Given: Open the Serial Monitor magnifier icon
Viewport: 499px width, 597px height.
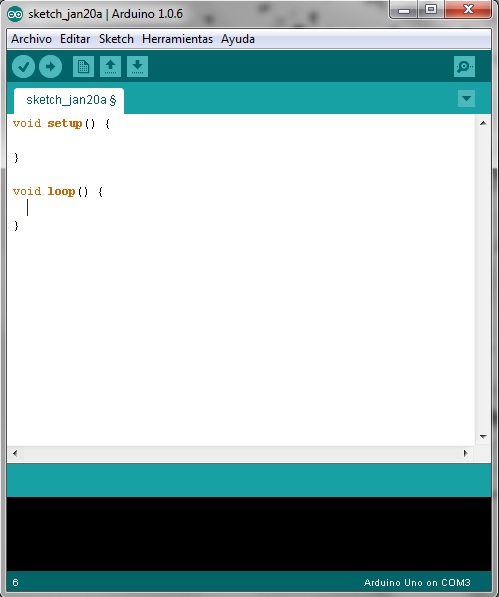Looking at the screenshot, I should coord(464,67).
